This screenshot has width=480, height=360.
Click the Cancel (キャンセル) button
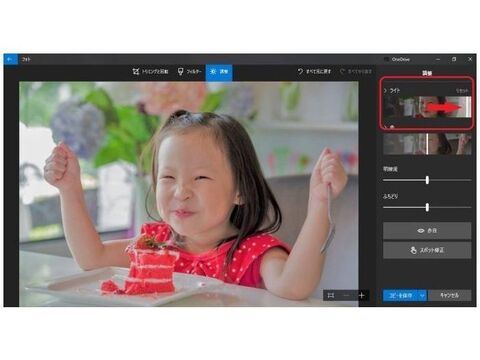(x=449, y=295)
